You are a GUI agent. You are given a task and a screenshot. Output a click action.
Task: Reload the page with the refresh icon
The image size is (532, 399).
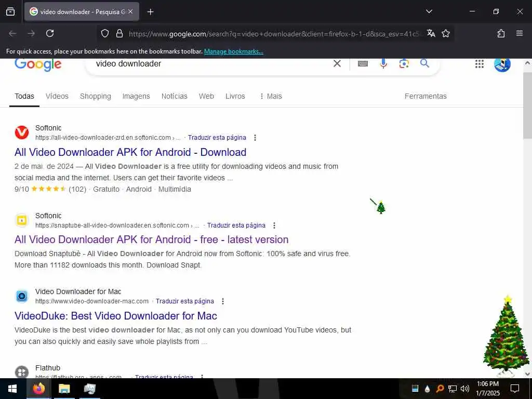tap(50, 33)
